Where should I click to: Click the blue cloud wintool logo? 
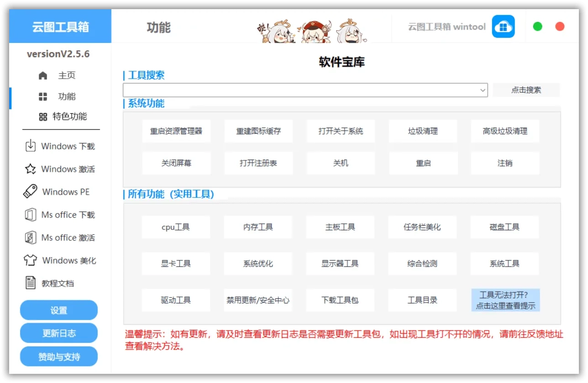click(503, 27)
